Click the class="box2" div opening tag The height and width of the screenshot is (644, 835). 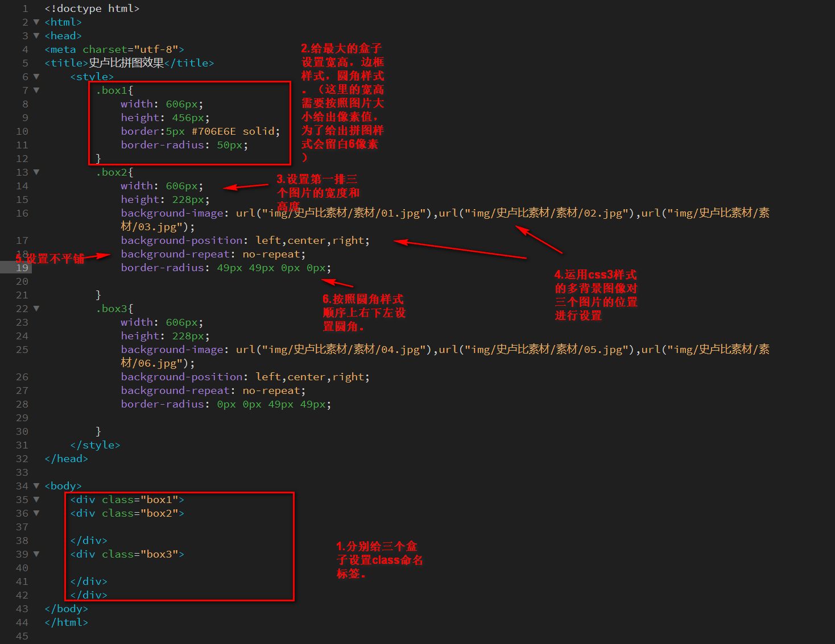(x=127, y=513)
